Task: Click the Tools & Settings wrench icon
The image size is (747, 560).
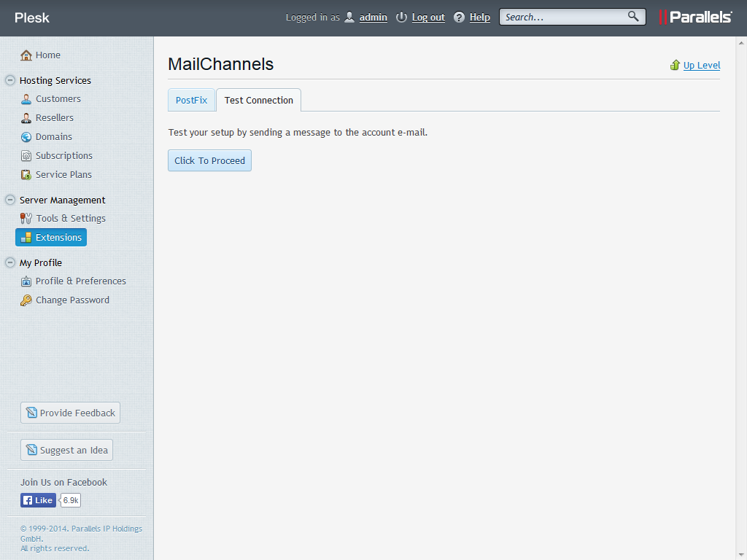Action: coord(26,219)
